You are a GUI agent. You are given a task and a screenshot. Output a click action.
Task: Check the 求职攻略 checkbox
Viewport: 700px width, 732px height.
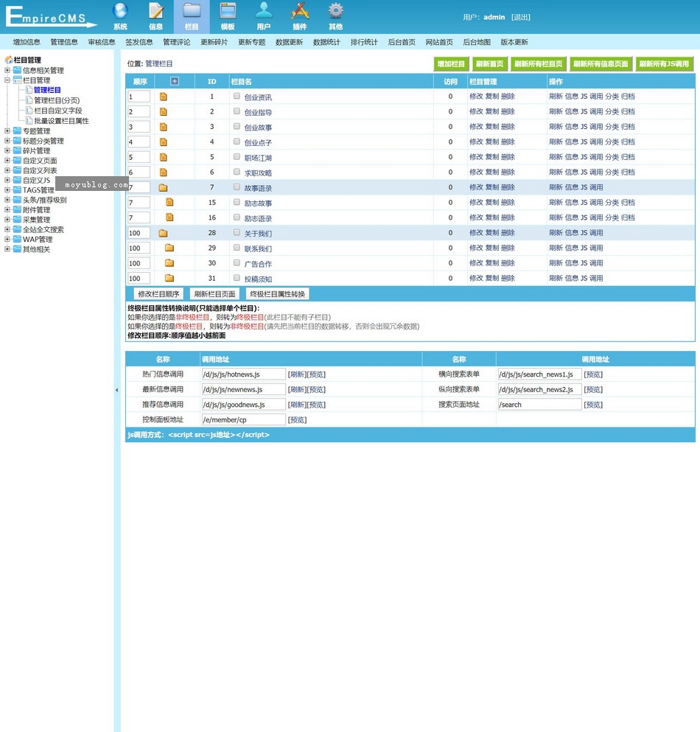pos(237,172)
